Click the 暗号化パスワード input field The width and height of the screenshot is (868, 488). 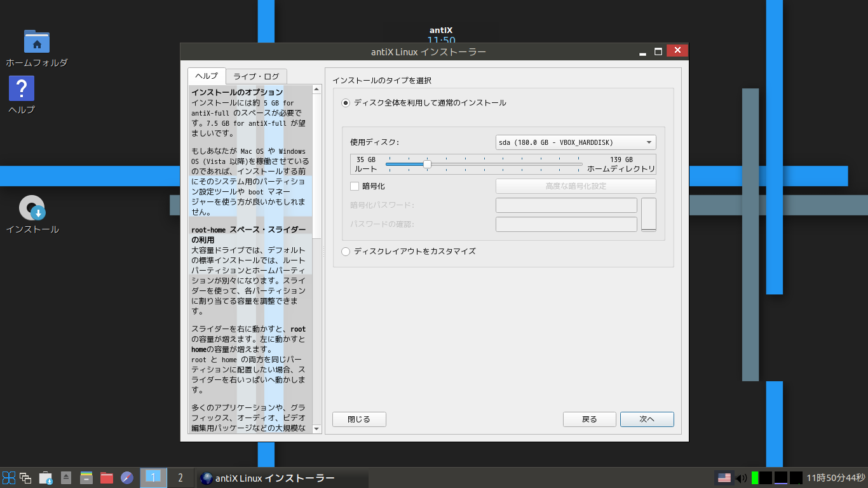pyautogui.click(x=566, y=205)
